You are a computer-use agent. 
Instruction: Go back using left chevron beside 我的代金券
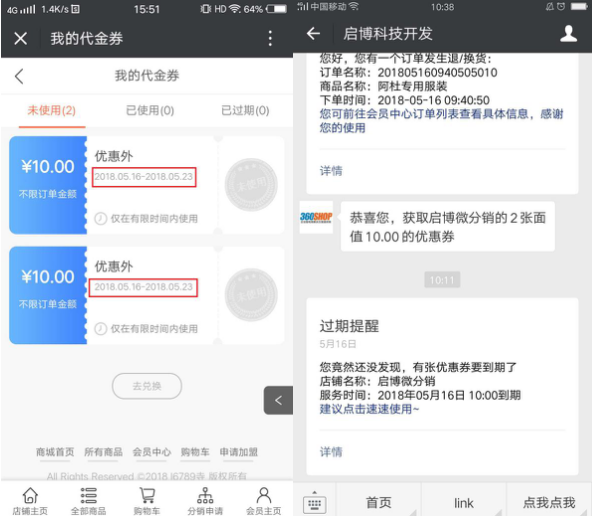pyautogui.click(x=19, y=76)
